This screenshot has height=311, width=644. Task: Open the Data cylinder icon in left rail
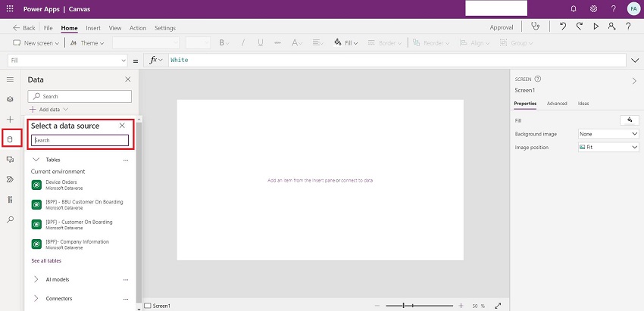11,139
